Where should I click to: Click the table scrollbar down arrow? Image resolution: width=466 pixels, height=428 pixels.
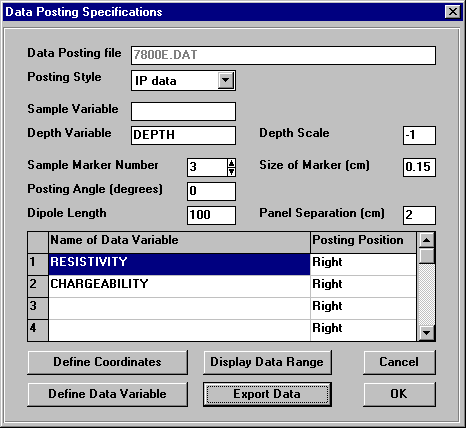pyautogui.click(x=427, y=332)
